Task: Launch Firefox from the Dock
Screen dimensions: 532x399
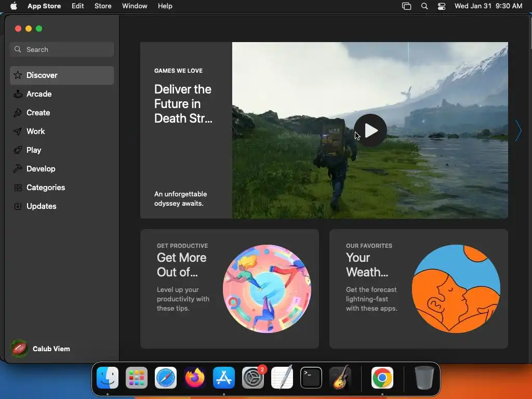Action: pyautogui.click(x=195, y=378)
